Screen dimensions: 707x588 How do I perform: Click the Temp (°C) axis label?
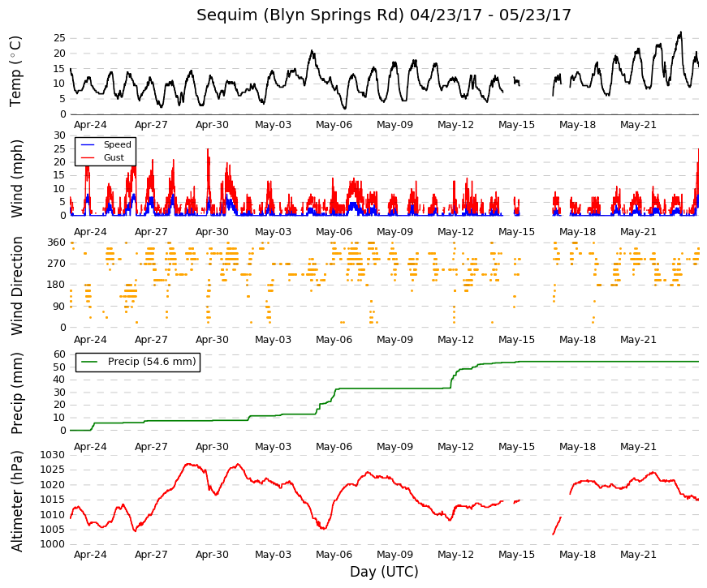pos(15,71)
